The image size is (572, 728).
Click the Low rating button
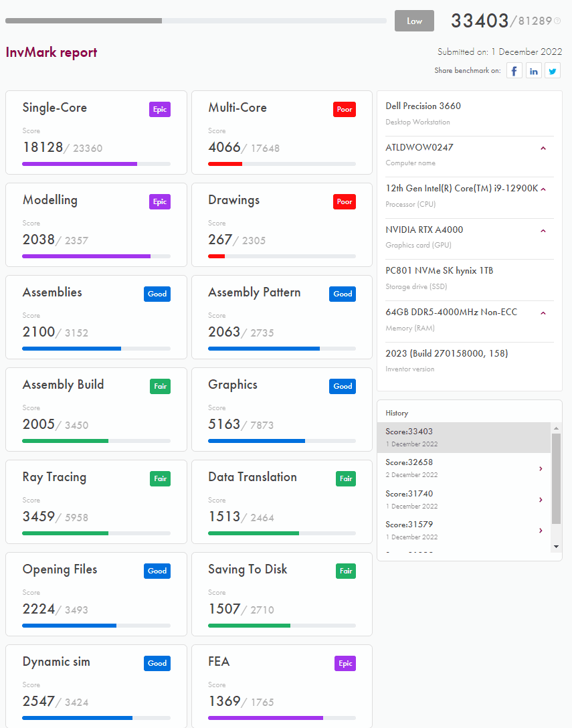(x=414, y=21)
